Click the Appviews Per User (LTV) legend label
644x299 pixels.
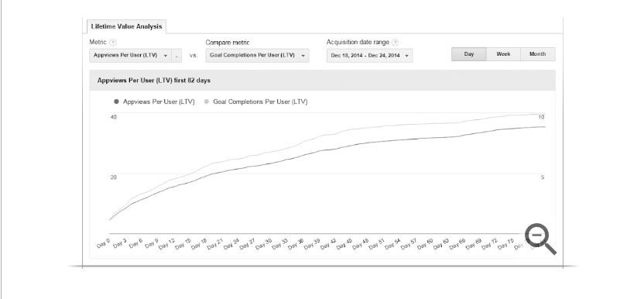tap(159, 101)
